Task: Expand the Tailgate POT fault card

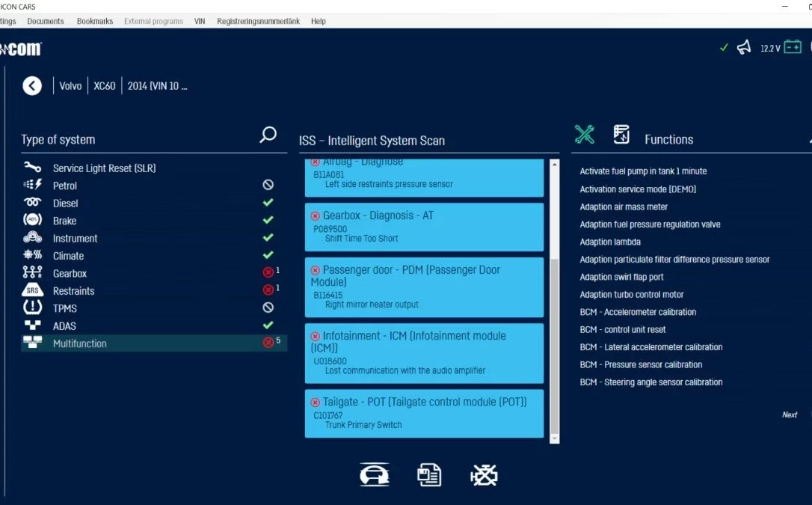Action: click(x=424, y=413)
